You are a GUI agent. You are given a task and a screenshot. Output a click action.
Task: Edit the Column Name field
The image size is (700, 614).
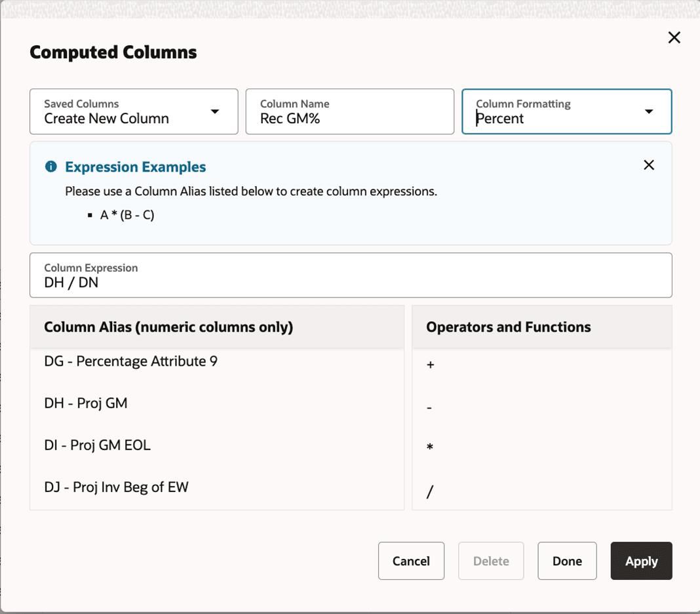[x=349, y=118]
